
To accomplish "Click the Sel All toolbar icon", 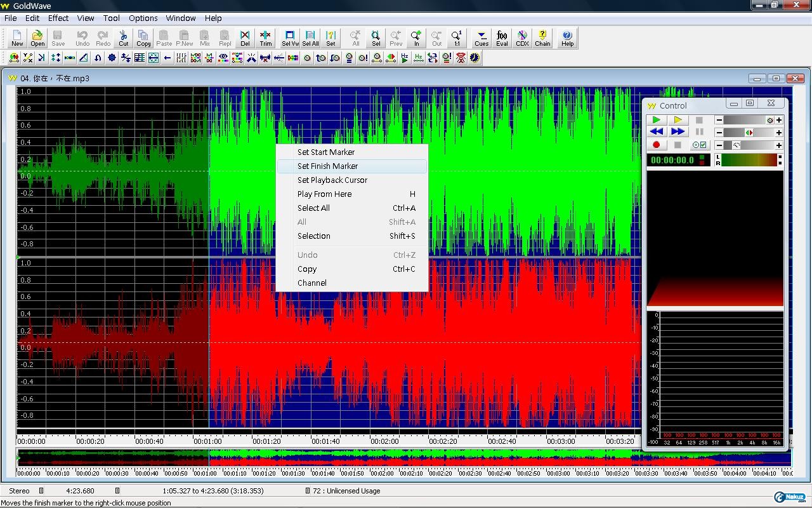I will (x=310, y=38).
